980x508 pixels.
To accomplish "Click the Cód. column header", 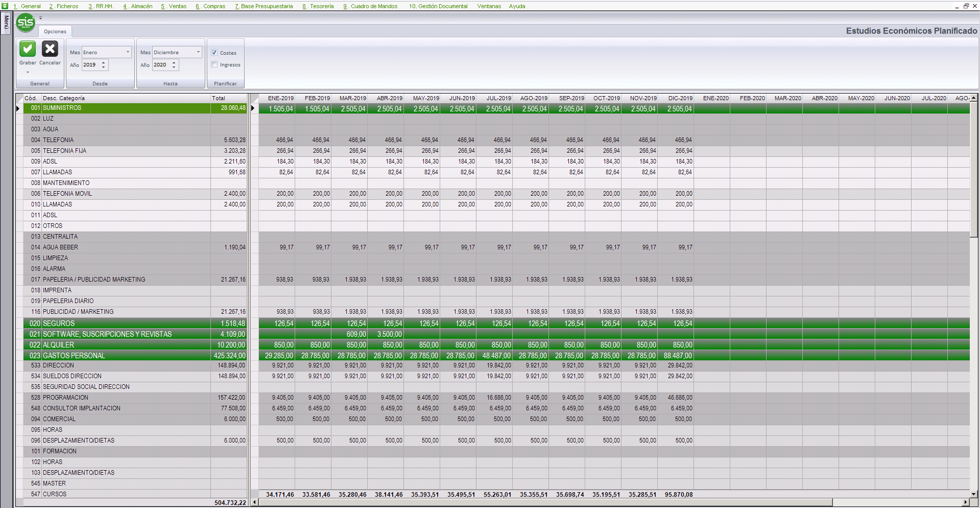I will 32,98.
